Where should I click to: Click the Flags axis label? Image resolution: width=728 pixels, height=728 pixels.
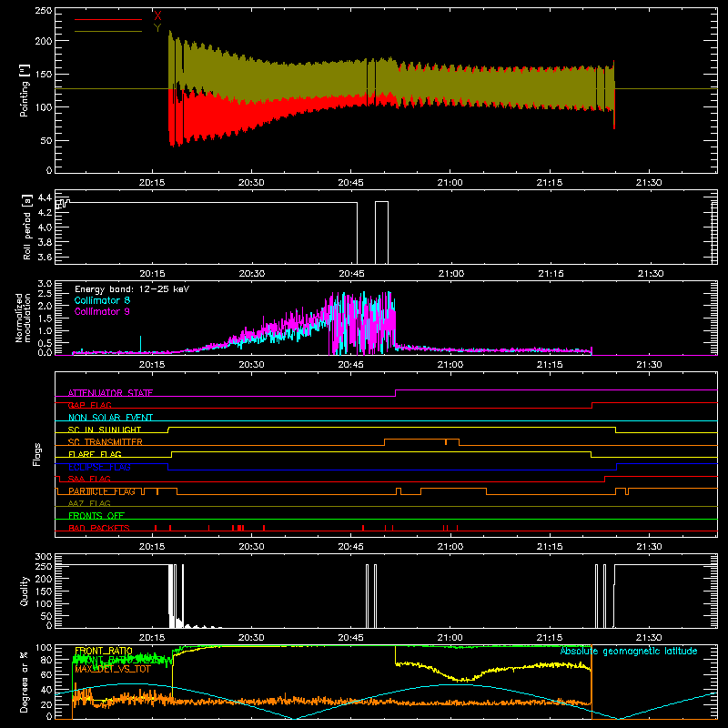tap(36, 454)
